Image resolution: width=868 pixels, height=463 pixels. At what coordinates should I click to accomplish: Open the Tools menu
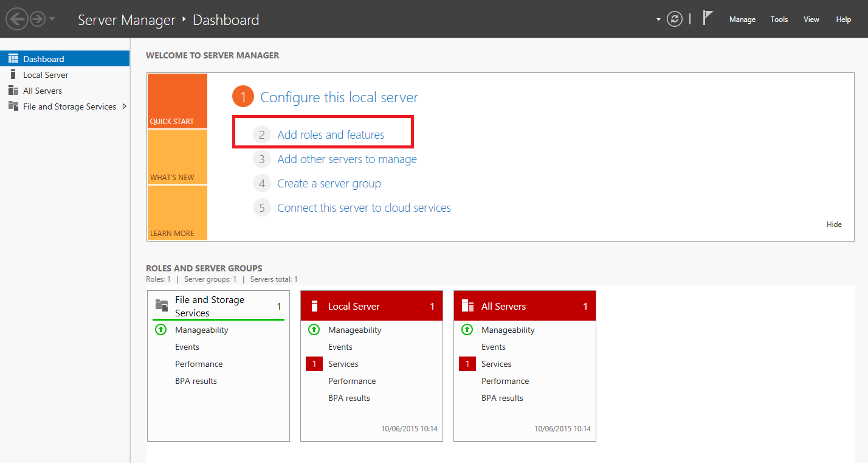779,19
